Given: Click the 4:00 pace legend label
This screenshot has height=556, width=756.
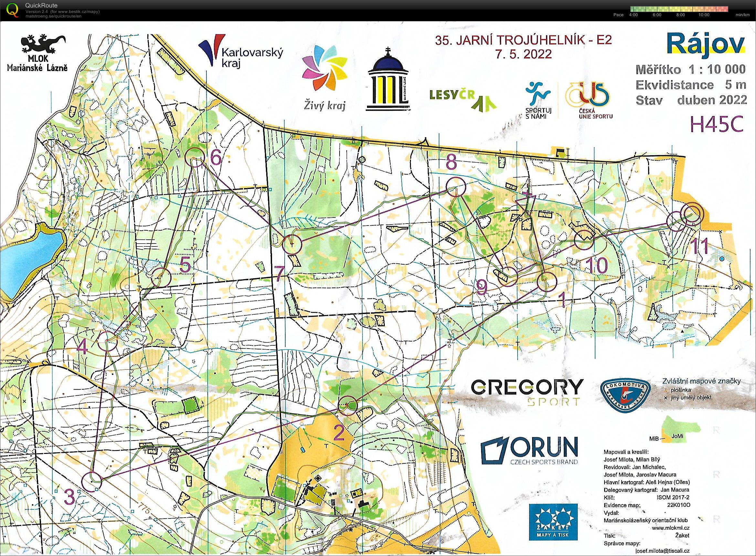Looking at the screenshot, I should [633, 15].
